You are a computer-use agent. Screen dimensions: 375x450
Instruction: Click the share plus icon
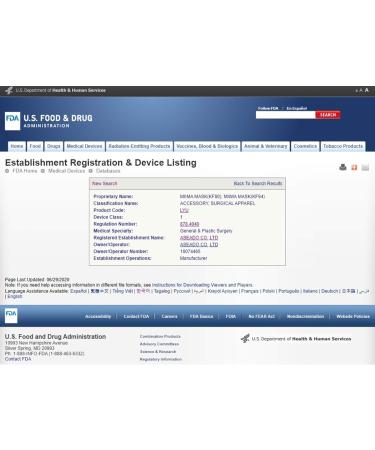click(354, 167)
